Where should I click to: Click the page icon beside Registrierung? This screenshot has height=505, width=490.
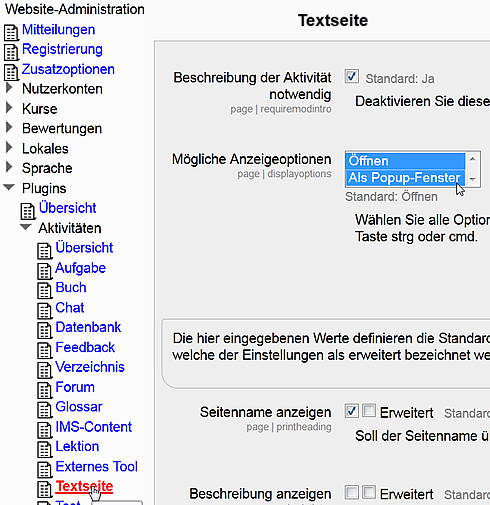pos(11,52)
